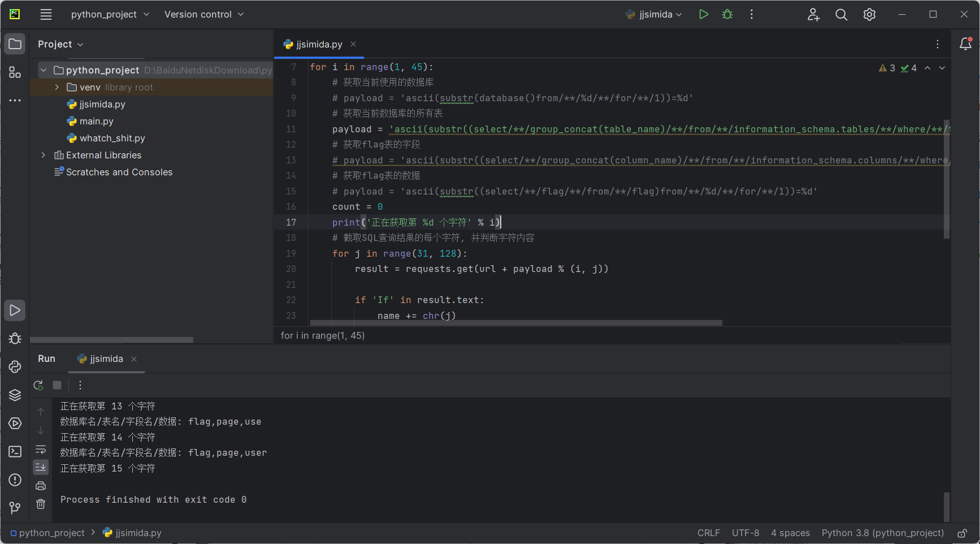This screenshot has height=544, width=980.
Task: Switch to the jjsimida.py editor tab
Action: 319,44
